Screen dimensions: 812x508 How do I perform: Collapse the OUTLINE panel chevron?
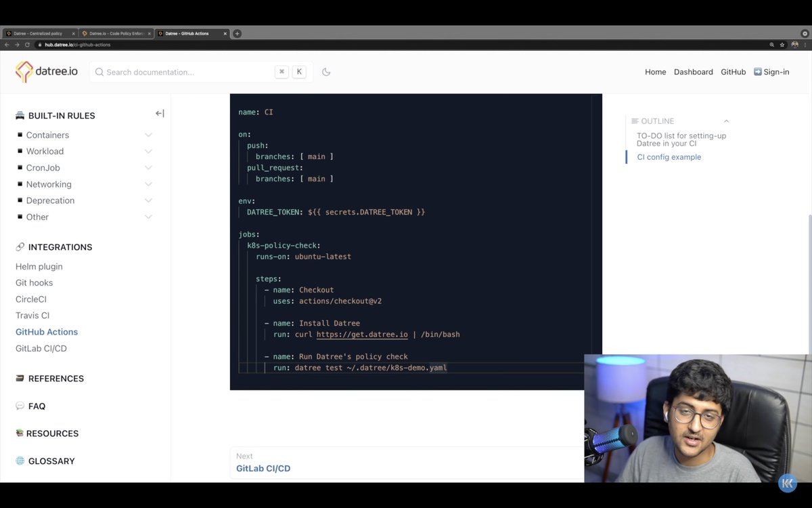coord(726,121)
